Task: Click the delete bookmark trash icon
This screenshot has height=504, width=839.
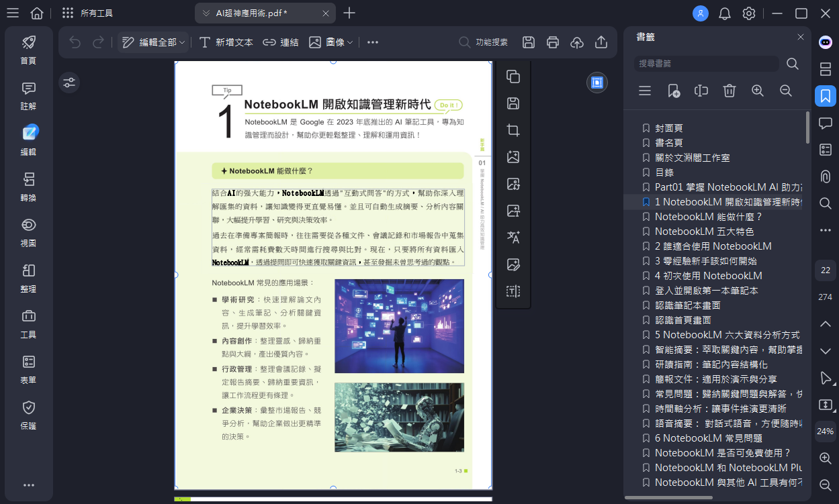Action: point(730,91)
